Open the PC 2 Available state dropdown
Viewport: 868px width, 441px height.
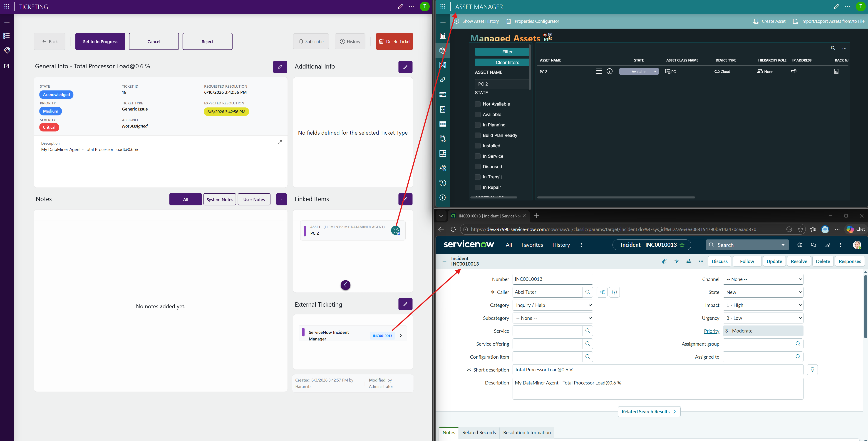[x=639, y=71]
